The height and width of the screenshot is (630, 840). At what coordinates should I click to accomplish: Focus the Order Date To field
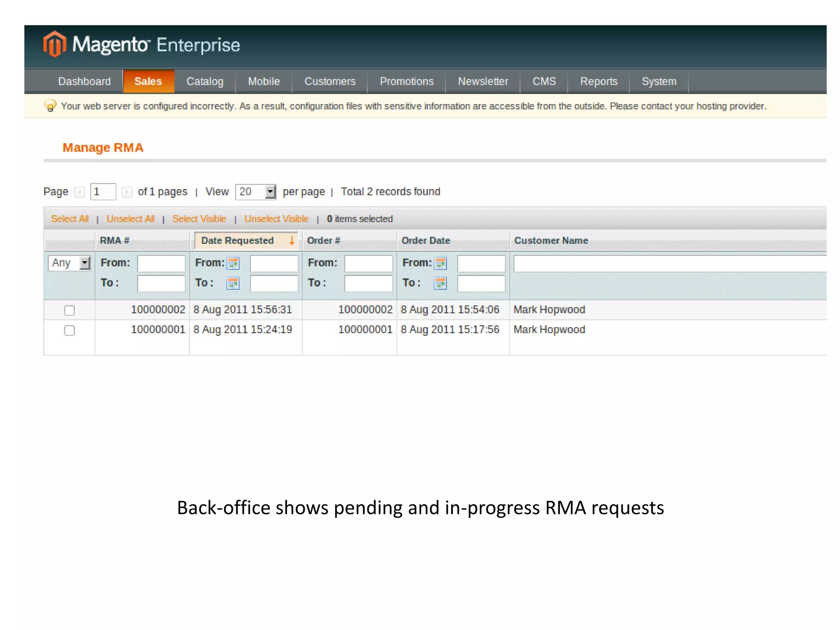tap(481, 283)
